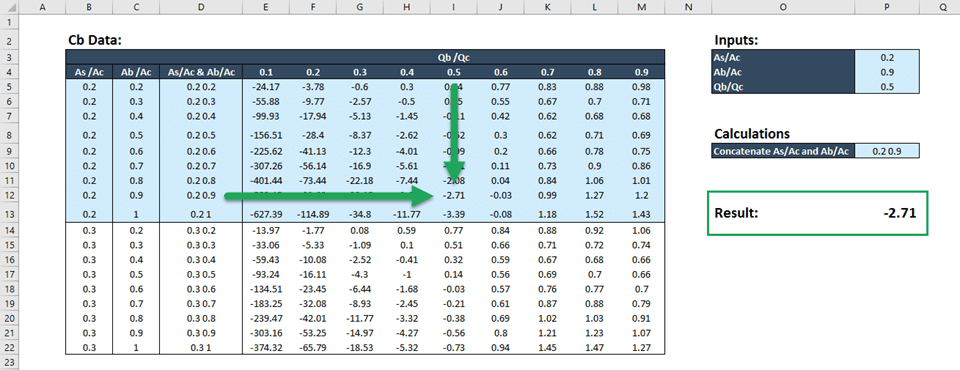Click the Calculations heading cell
This screenshot has width=960, height=370.
(752, 134)
